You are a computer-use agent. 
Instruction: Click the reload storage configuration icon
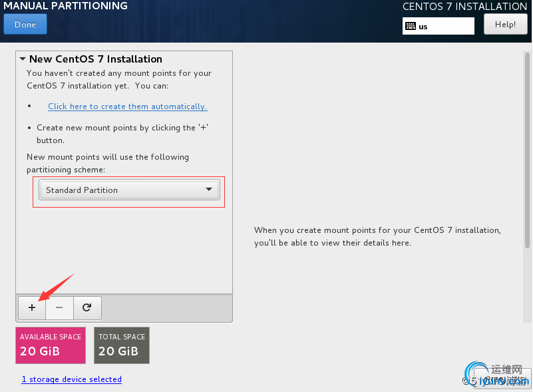pos(87,307)
